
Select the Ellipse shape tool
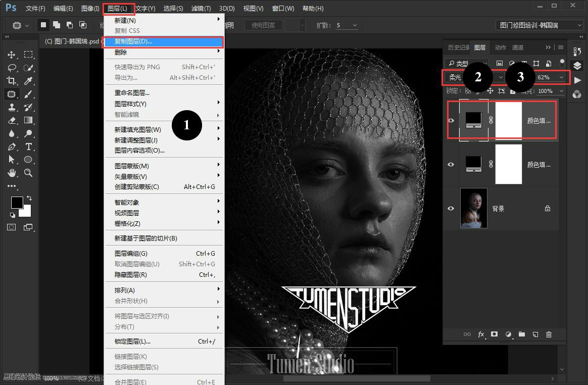point(28,160)
